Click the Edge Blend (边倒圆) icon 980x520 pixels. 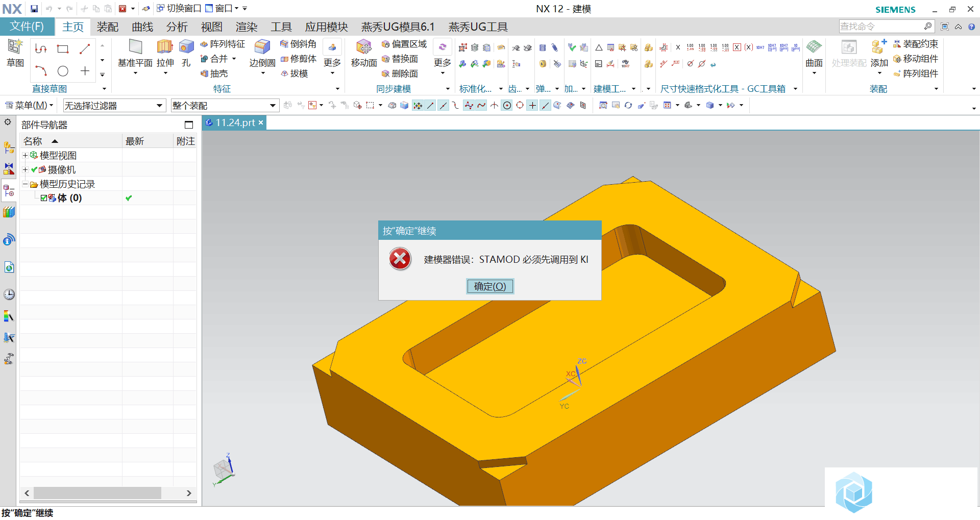[x=262, y=47]
